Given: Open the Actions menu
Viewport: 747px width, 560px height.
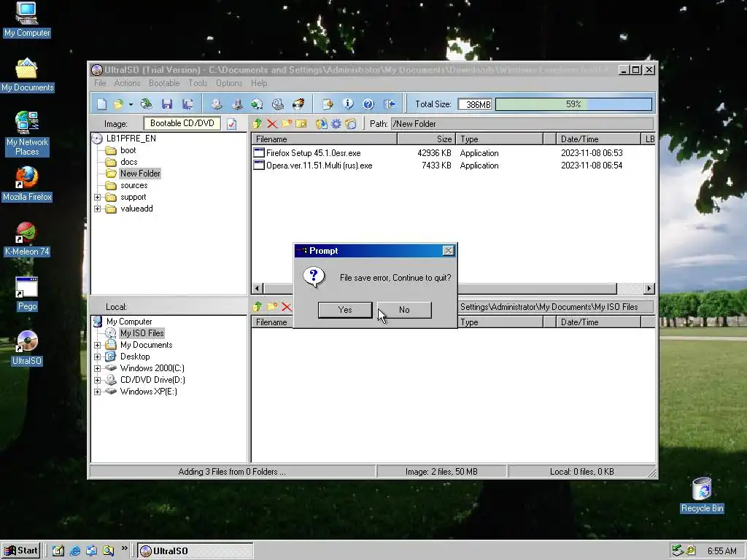Looking at the screenshot, I should pyautogui.click(x=127, y=83).
